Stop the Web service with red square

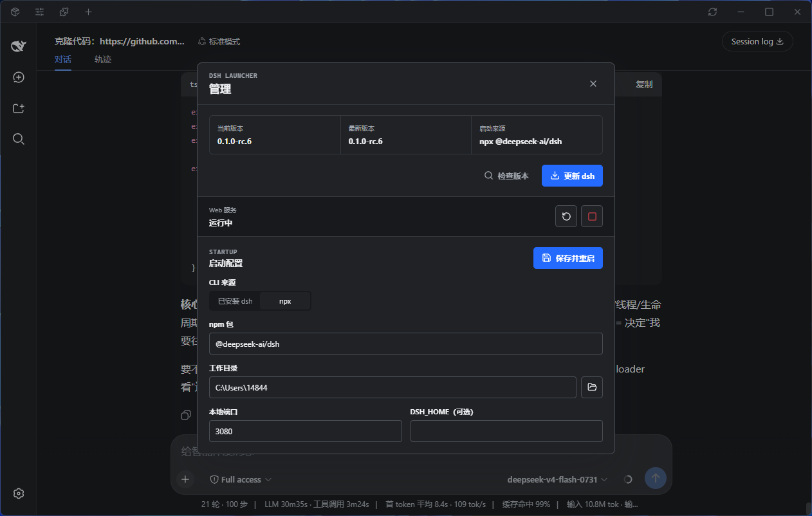(x=592, y=216)
